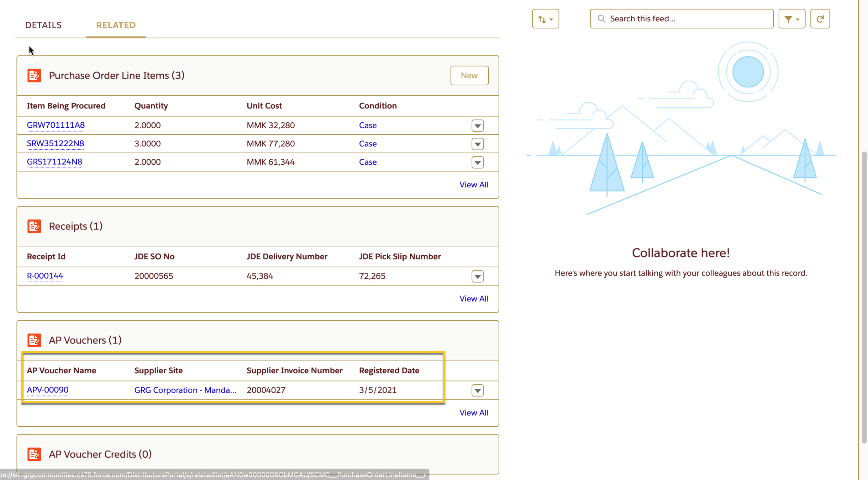
Task: Click the search magnifier icon in feed
Action: (x=601, y=19)
